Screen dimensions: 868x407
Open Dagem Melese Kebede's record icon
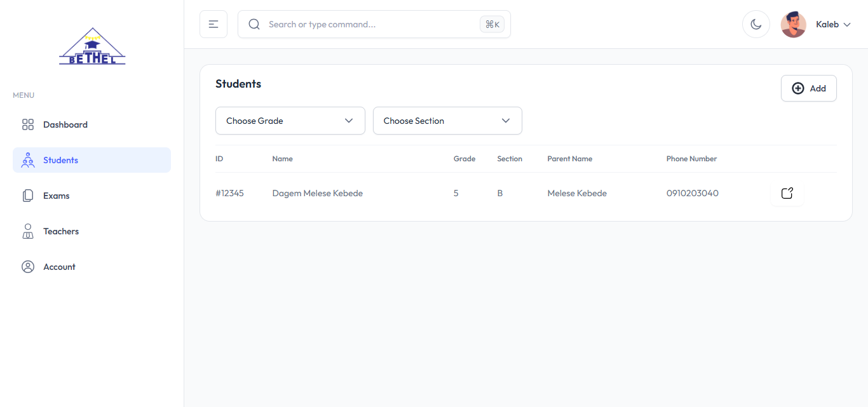787,193
